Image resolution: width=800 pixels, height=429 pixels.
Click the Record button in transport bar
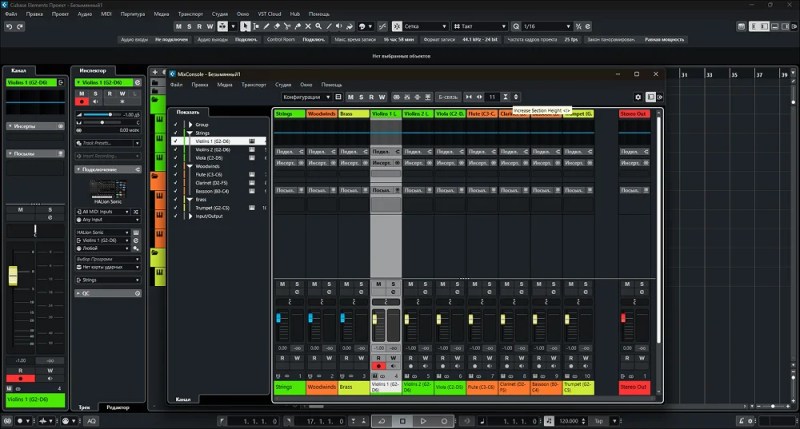tap(444, 421)
